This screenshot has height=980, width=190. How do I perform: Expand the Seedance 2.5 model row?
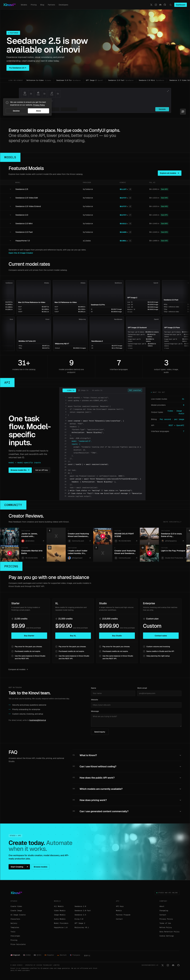95,189
